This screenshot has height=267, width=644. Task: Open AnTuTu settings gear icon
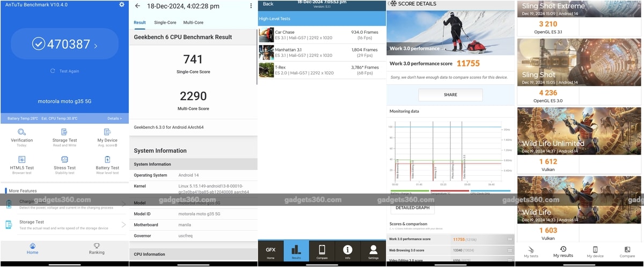coord(122,5)
